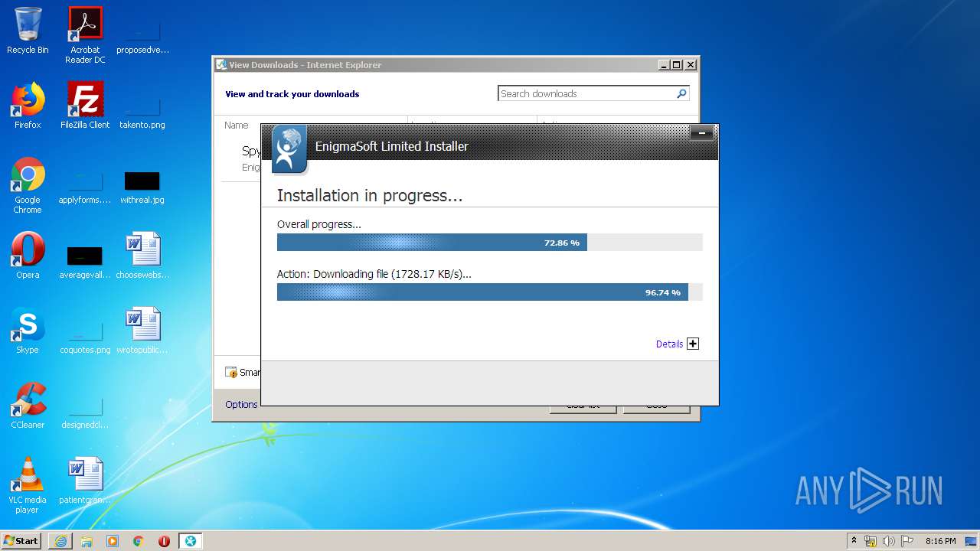Launch the Opera desktop shortcut
The height and width of the screenshot is (551, 980).
28,256
